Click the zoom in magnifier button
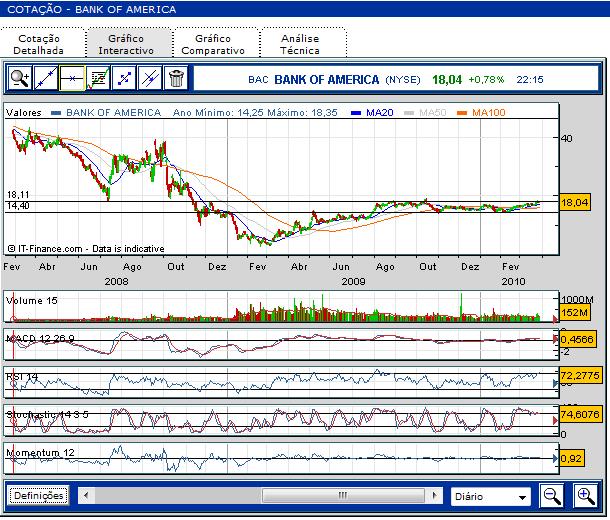 [x=585, y=496]
